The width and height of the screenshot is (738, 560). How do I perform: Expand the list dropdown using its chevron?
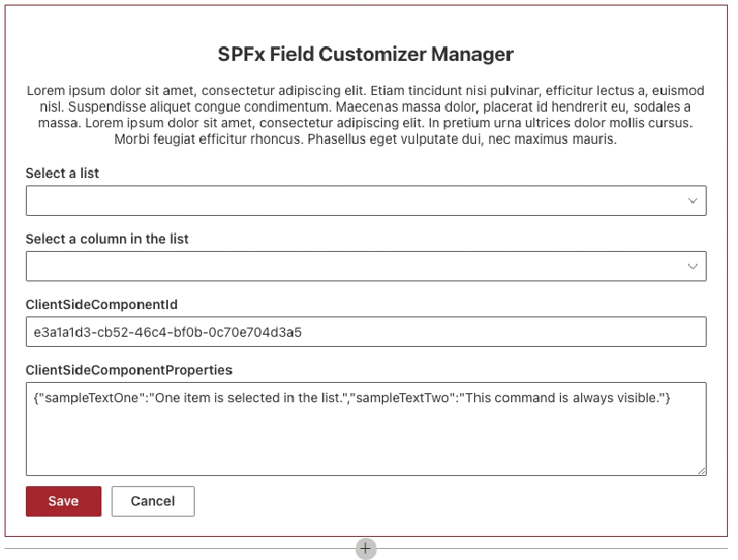point(694,200)
